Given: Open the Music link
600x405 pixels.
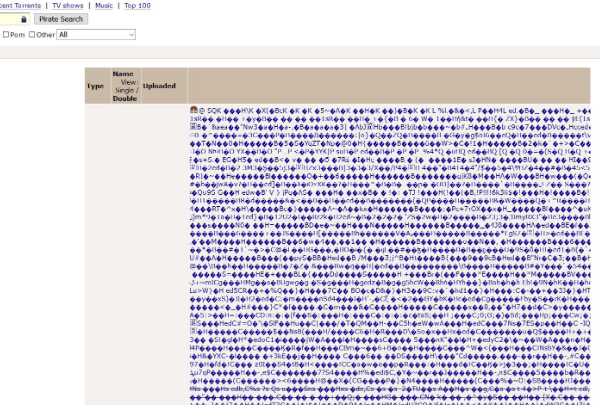Looking at the screenshot, I should pos(104,6).
